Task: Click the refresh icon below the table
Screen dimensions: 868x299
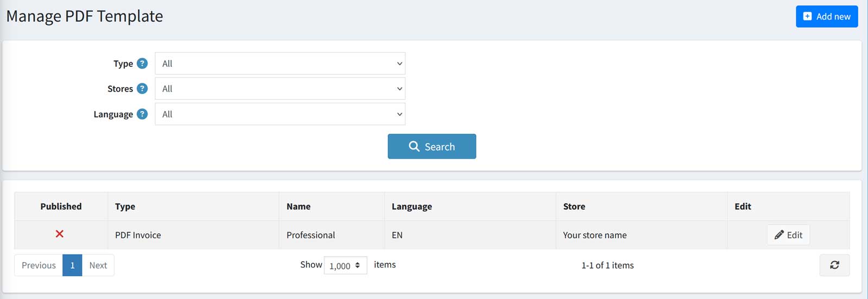Action: [834, 265]
